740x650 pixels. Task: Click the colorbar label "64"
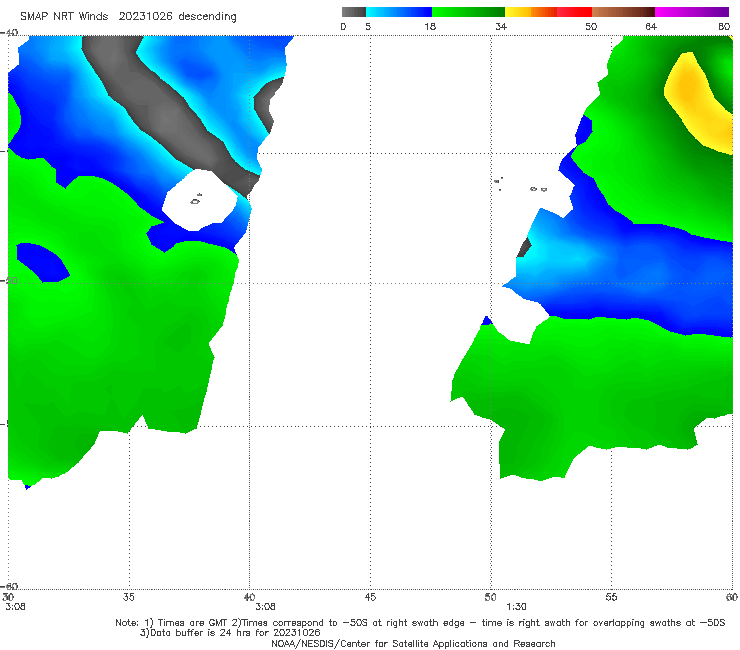click(651, 26)
